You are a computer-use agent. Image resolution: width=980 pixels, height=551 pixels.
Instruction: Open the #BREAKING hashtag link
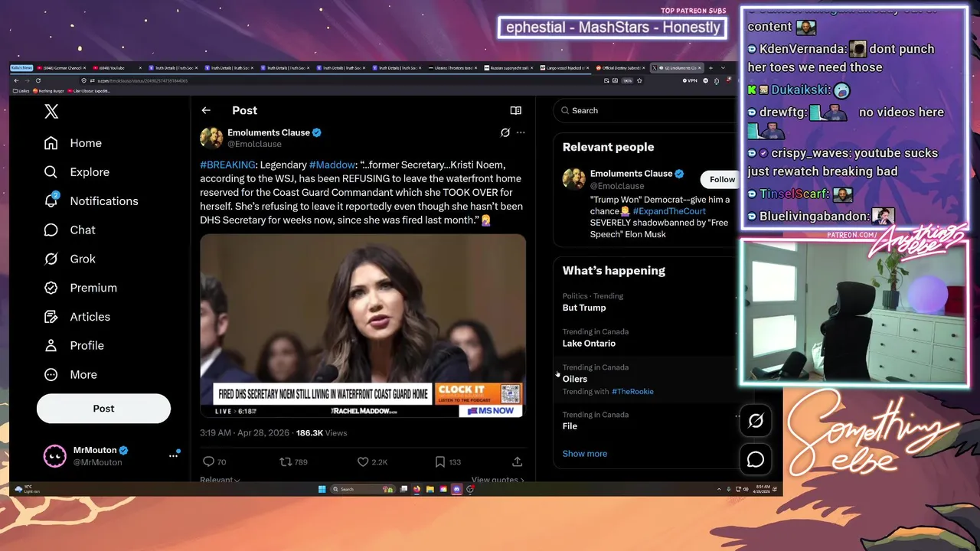pyautogui.click(x=227, y=165)
